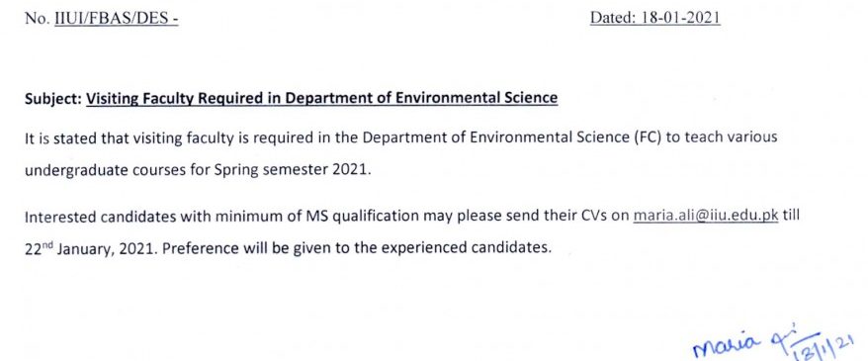Click the underlined Visiting Faculty Required subject heading
The height and width of the screenshot is (361, 868).
click(x=321, y=99)
